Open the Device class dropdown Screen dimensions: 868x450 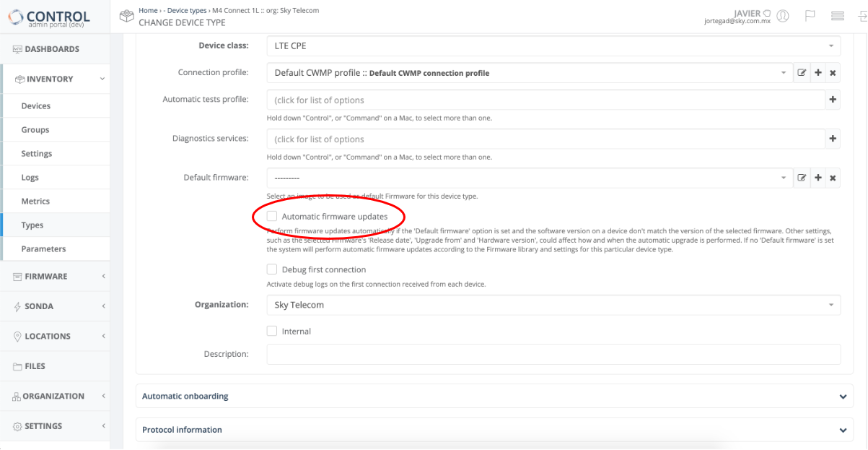click(x=553, y=46)
